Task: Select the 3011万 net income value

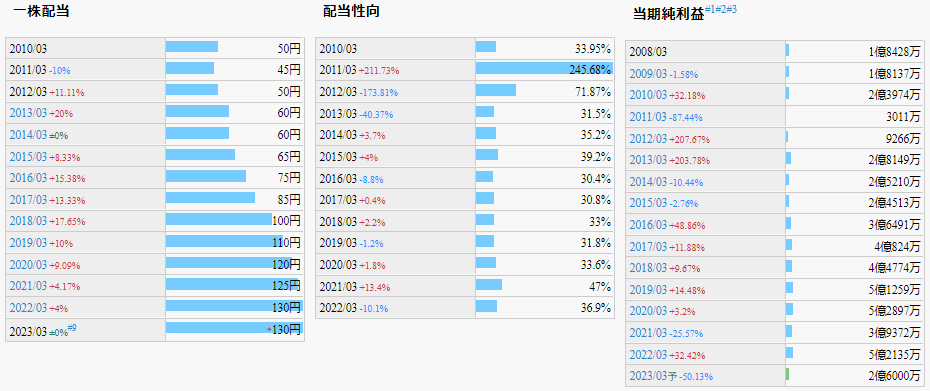Action: (903, 117)
